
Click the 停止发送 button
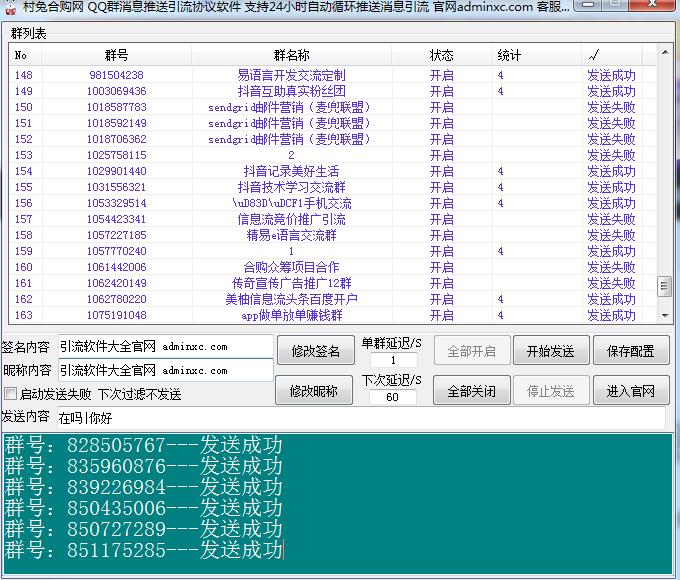tap(551, 391)
